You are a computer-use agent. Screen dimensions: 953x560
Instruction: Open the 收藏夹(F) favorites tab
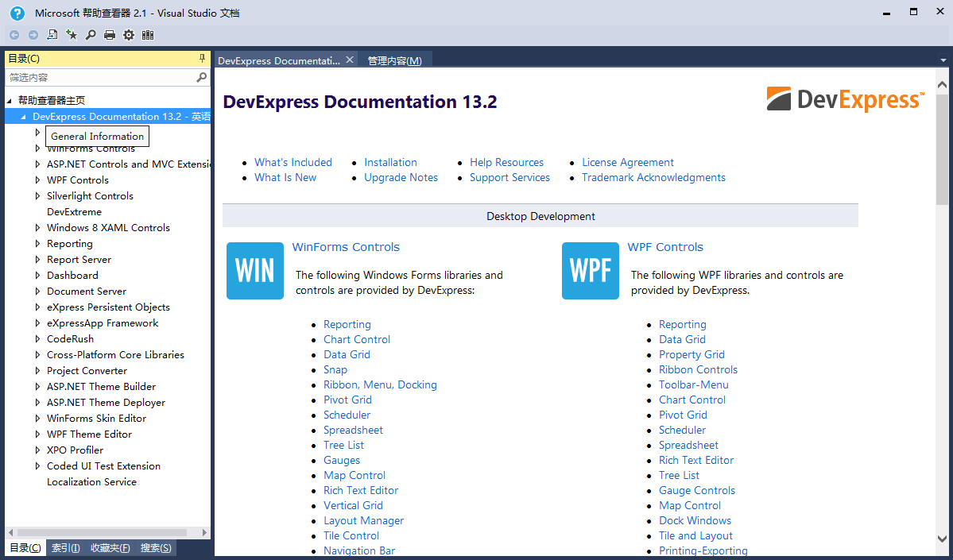click(x=110, y=548)
